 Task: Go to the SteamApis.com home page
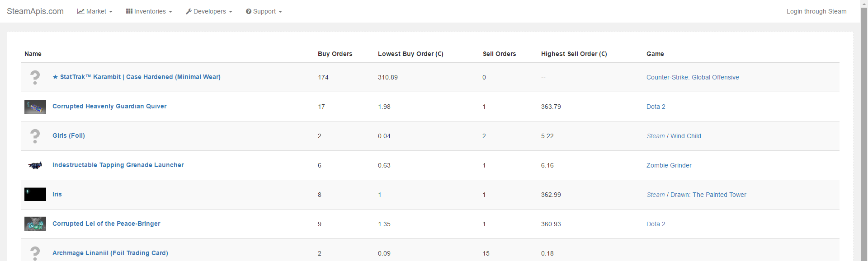click(35, 11)
